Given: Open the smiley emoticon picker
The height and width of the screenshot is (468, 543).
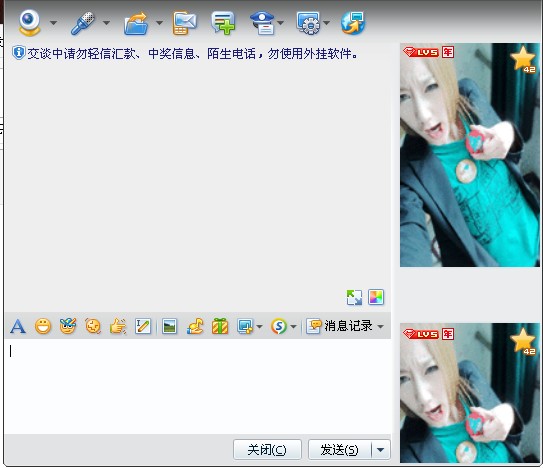Looking at the screenshot, I should click(43, 326).
